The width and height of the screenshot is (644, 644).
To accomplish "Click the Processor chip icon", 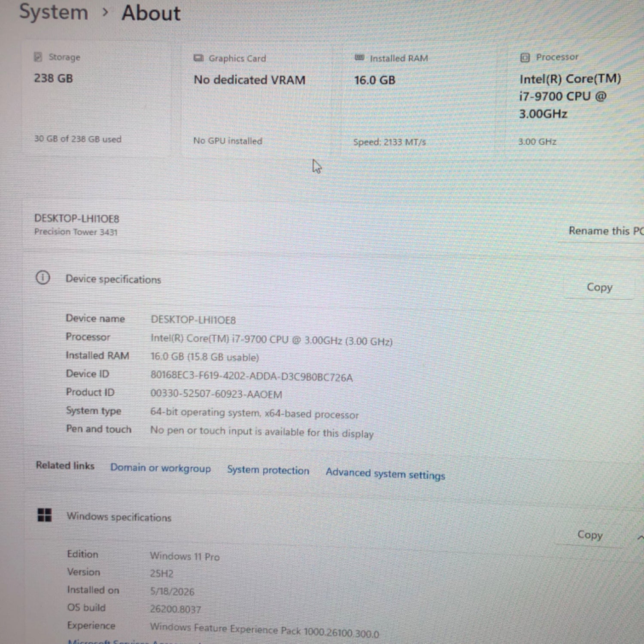I will (525, 58).
